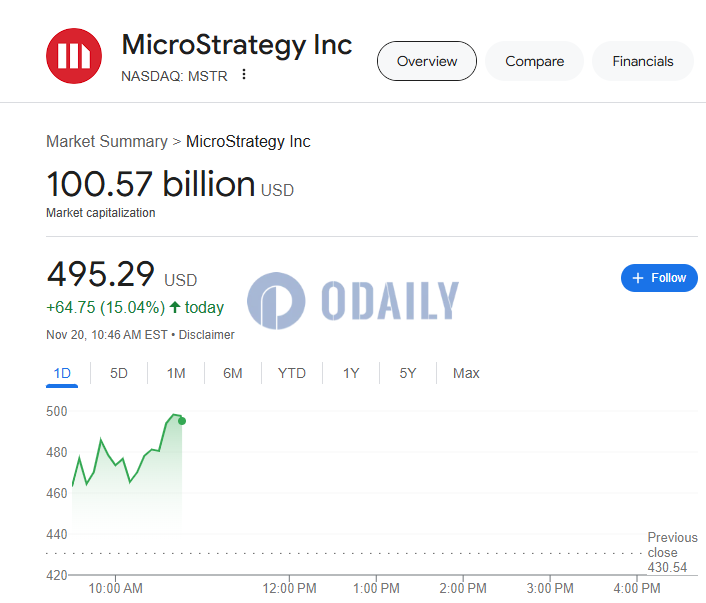Click the green end-point dot on the chart

(x=182, y=421)
